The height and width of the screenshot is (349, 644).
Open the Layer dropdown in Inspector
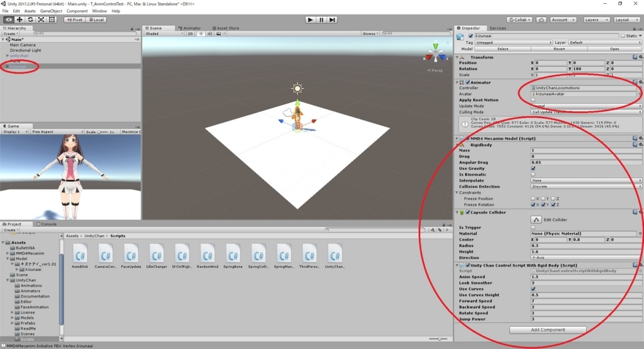604,42
